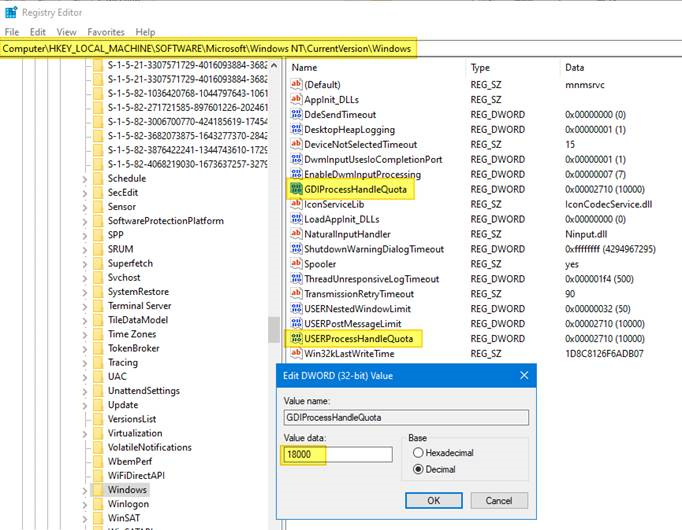Click the Spooler string value icon
Viewport: 682px width, 530px height.
295,264
